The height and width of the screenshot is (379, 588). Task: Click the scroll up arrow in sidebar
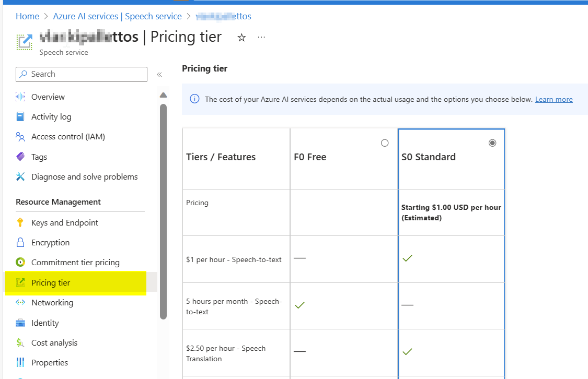click(x=163, y=95)
